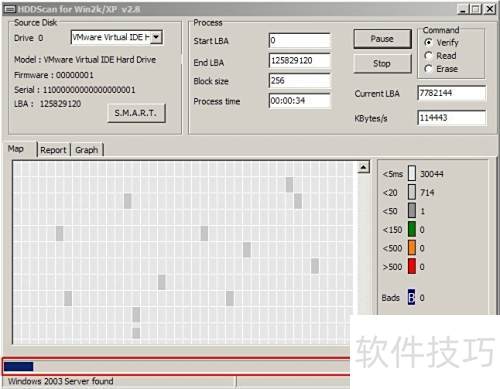
Task: Click the <5ms white color swatch
Action: 412,174
